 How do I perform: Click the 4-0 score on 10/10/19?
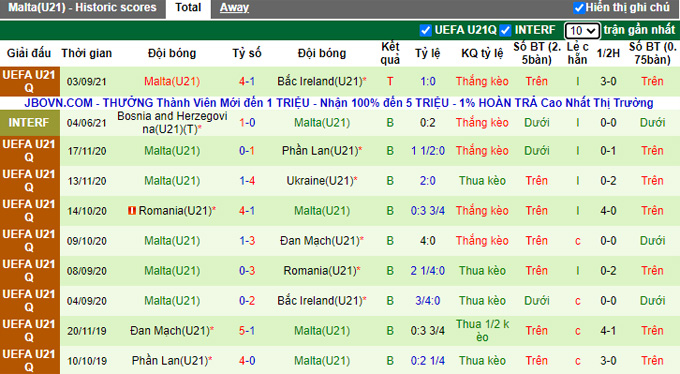pos(247,361)
